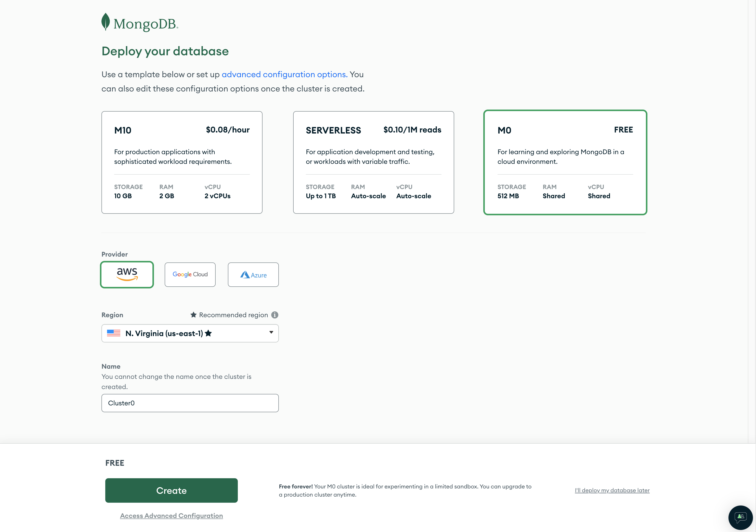Click the Provider section label

click(x=114, y=254)
